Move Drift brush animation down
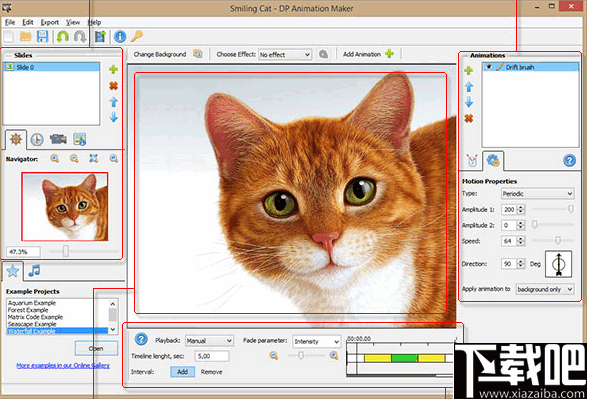 point(468,102)
